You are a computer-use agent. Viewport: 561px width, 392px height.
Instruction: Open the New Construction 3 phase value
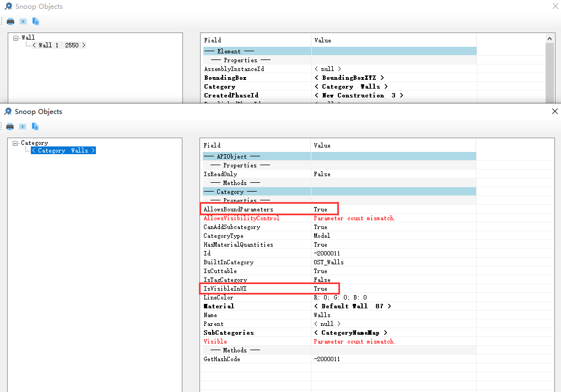click(359, 95)
